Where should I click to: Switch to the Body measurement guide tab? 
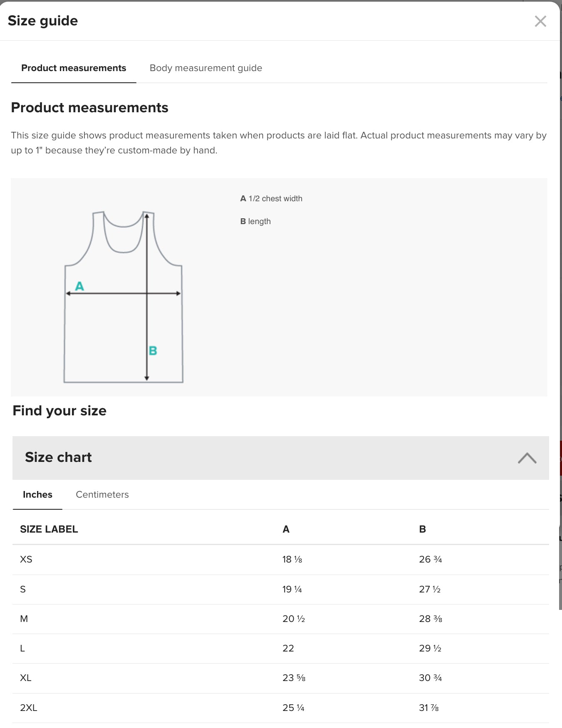coord(206,68)
